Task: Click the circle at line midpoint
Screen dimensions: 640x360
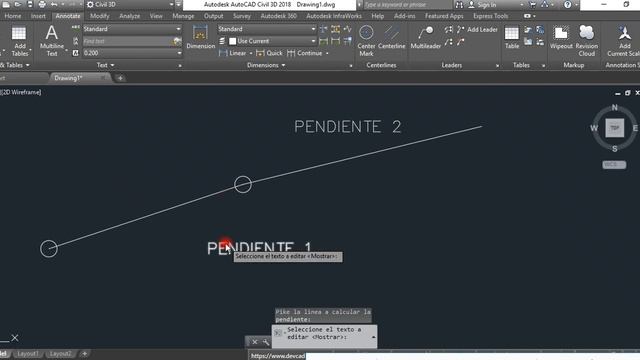Action: (x=243, y=184)
